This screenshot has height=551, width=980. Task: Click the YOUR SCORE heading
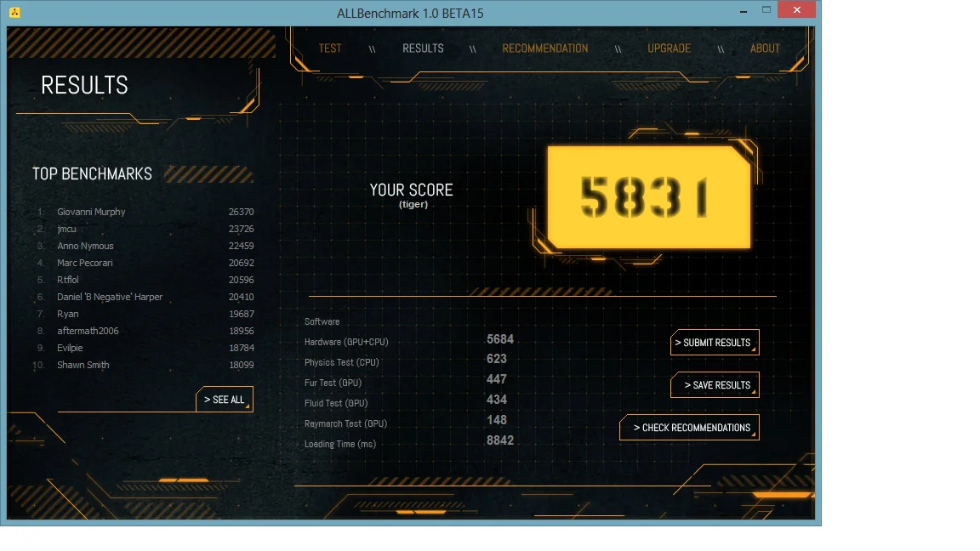click(x=411, y=190)
